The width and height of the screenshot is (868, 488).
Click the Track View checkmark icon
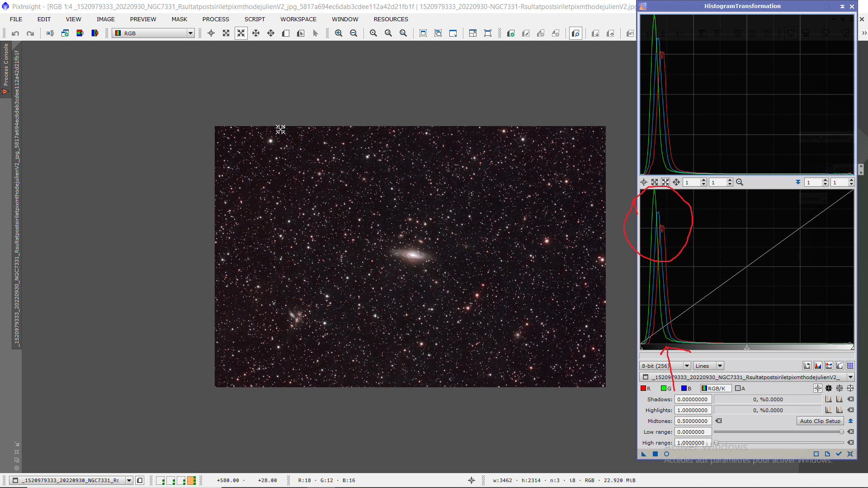click(x=839, y=454)
